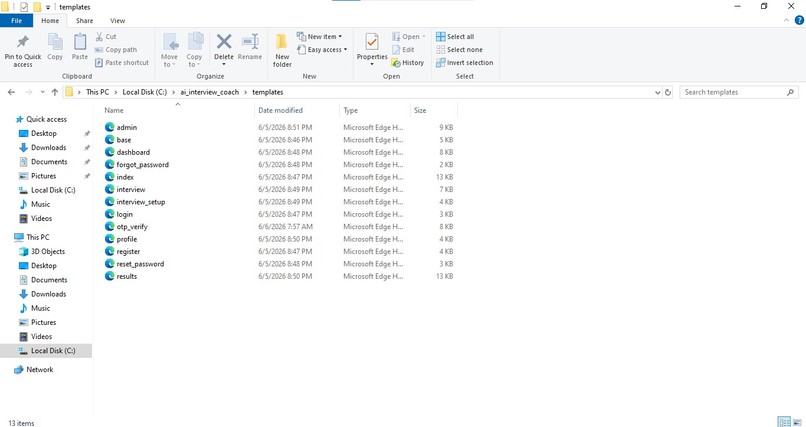Select the otp_verify file
Screen dimensions: 806x427
coord(132,227)
